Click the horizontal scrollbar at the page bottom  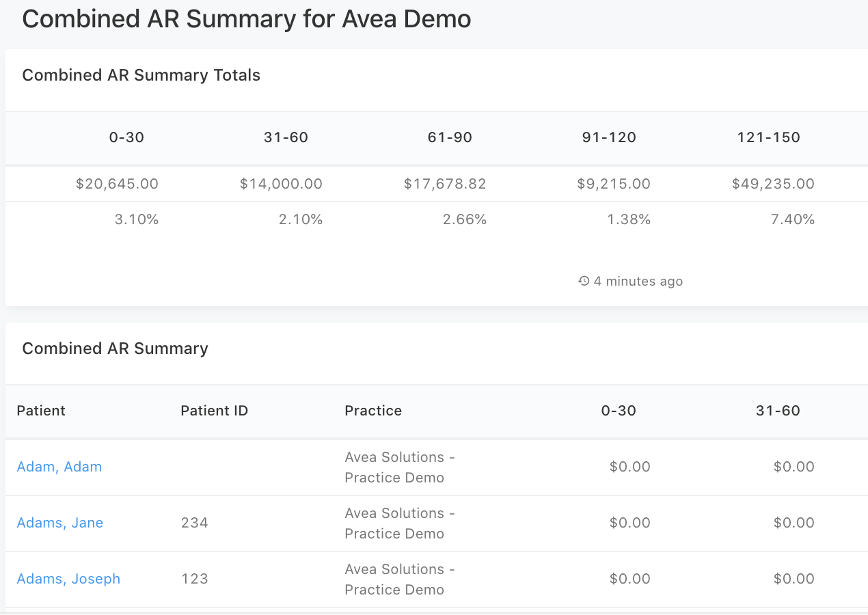[434, 613]
